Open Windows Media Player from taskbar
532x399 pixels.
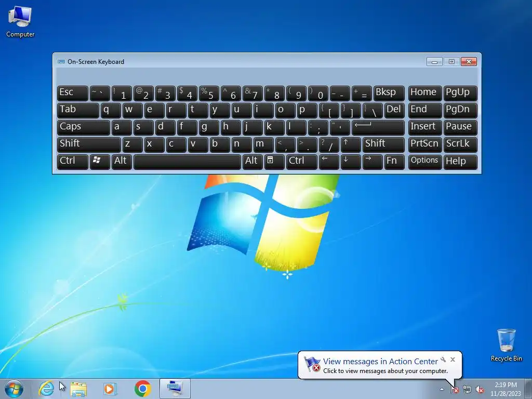(x=110, y=389)
